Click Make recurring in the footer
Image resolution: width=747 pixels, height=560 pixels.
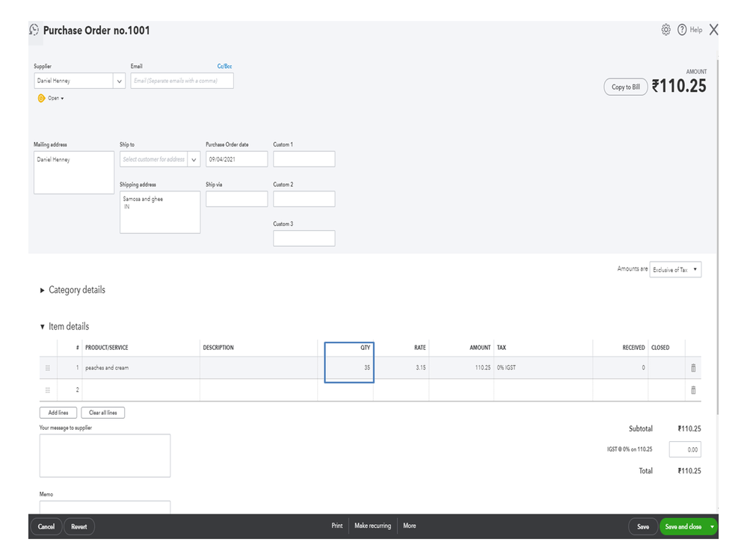pos(372,526)
